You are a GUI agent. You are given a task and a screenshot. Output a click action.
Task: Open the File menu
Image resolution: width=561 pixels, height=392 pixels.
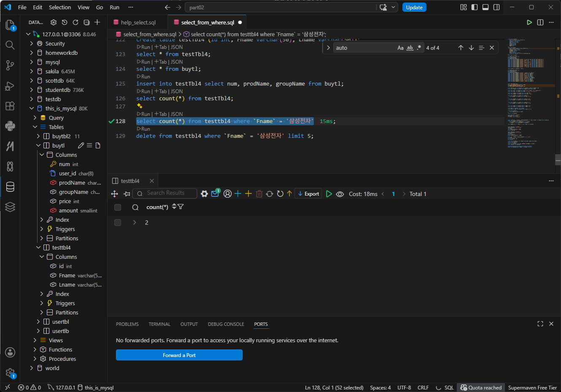click(22, 7)
